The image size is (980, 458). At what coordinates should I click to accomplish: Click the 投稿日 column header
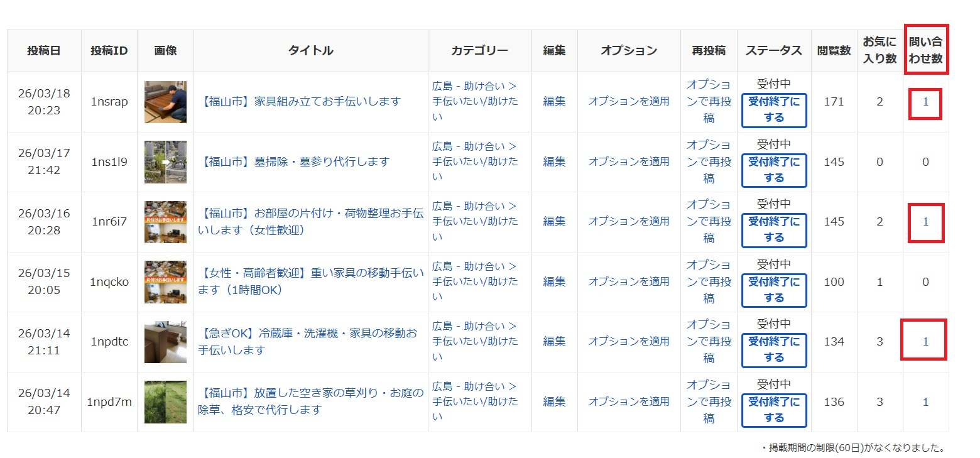pos(44,50)
